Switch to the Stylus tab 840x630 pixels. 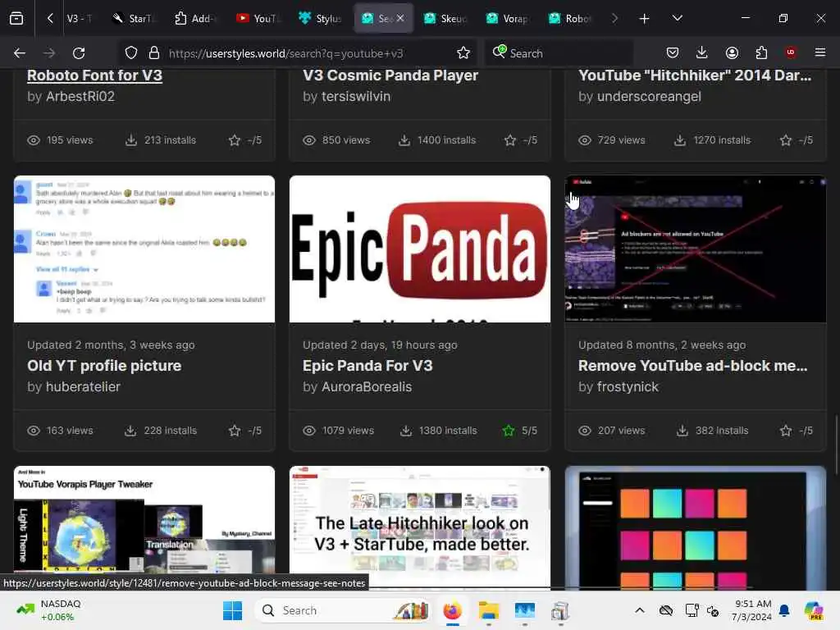[x=320, y=19]
